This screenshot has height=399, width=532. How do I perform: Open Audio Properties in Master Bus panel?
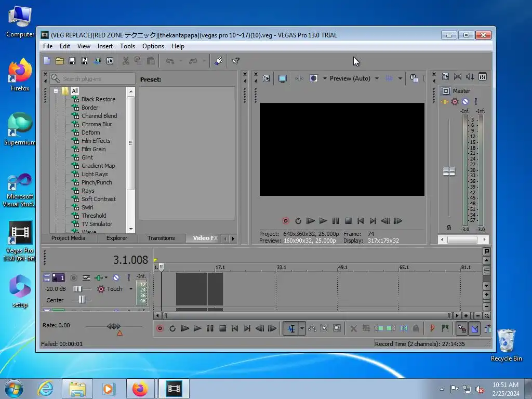(445, 77)
